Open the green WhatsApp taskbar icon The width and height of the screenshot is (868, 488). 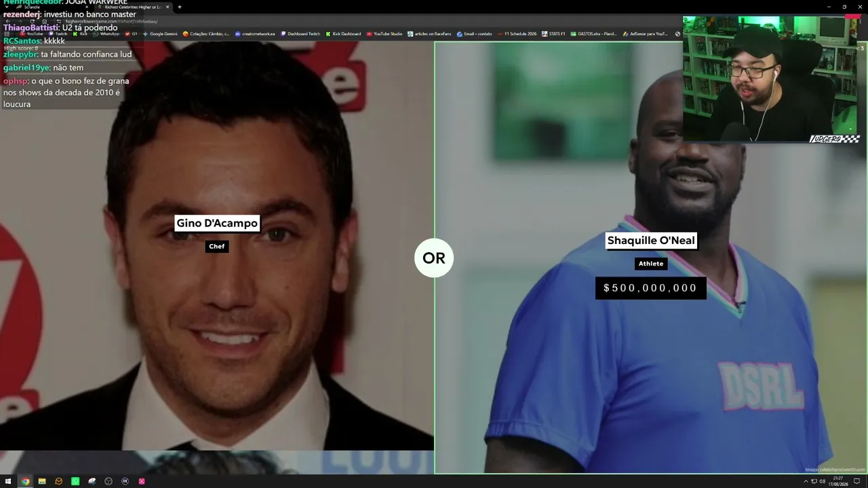click(x=75, y=481)
